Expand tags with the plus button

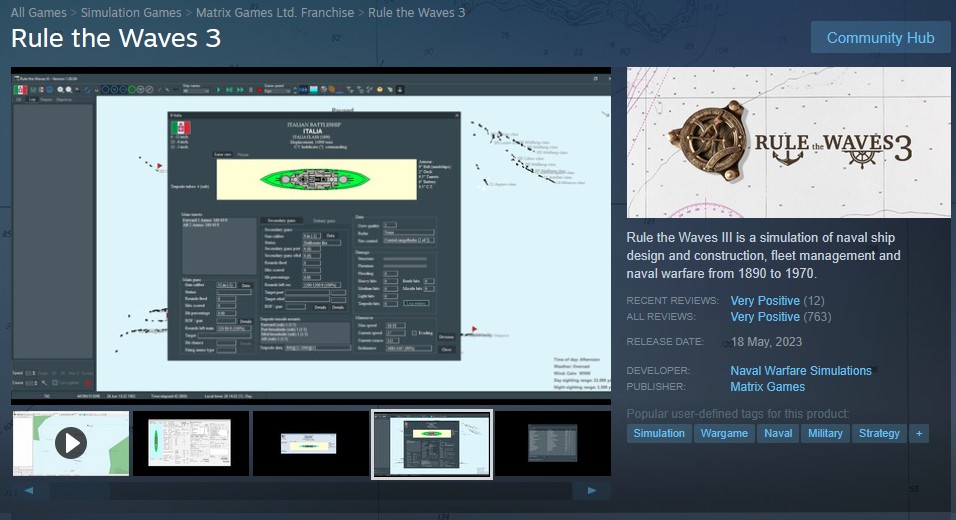(919, 433)
